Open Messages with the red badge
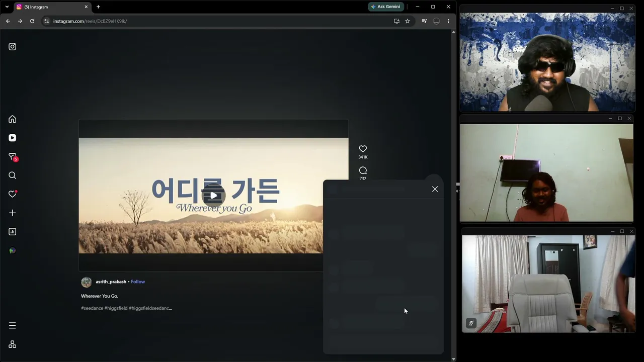Viewport: 644px width, 362px height. pos(13,157)
